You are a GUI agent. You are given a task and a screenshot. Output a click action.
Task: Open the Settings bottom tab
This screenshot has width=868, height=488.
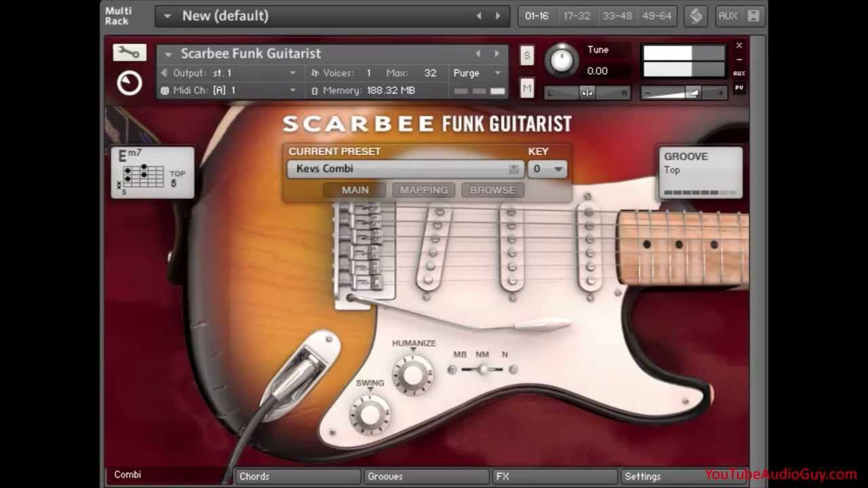[x=684, y=476]
